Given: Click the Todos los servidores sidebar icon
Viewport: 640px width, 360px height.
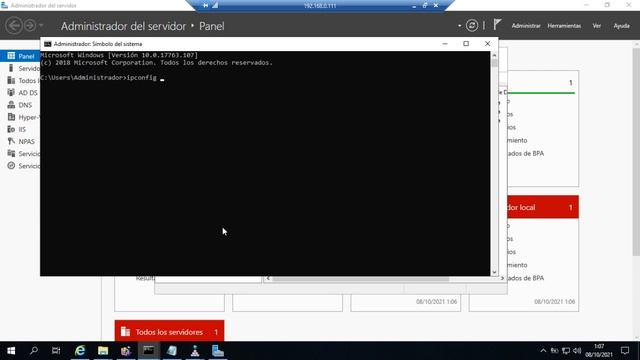Looking at the screenshot, I should (x=11, y=80).
